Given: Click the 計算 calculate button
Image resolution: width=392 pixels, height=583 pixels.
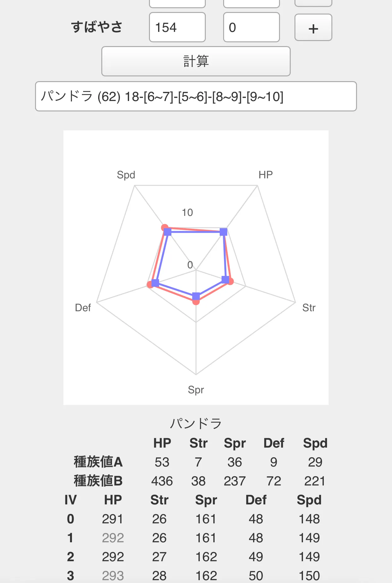Looking at the screenshot, I should (x=196, y=61).
